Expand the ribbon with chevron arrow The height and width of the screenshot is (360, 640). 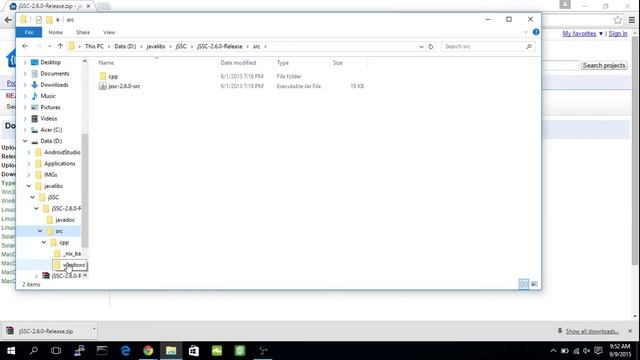(526, 32)
